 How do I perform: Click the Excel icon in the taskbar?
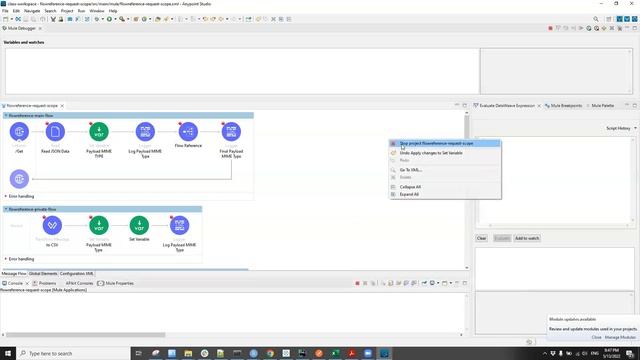[335, 353]
